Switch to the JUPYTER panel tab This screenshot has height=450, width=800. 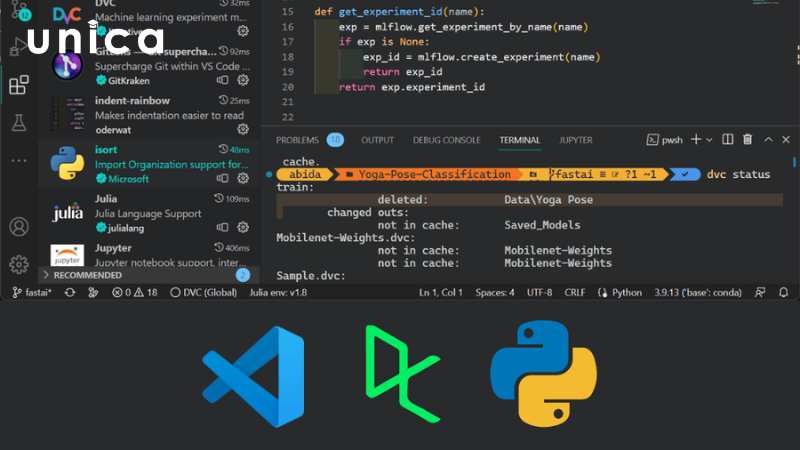576,140
